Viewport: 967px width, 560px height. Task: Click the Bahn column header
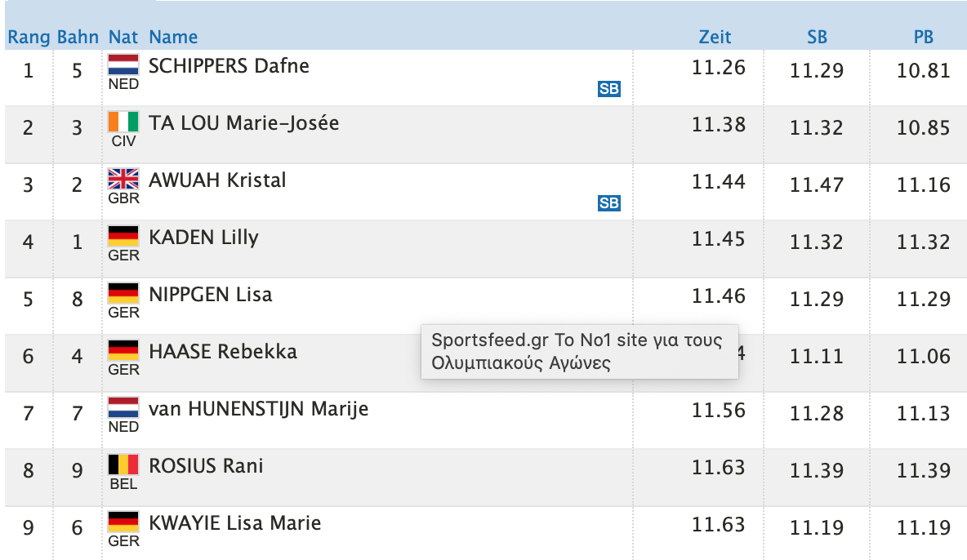[x=78, y=37]
